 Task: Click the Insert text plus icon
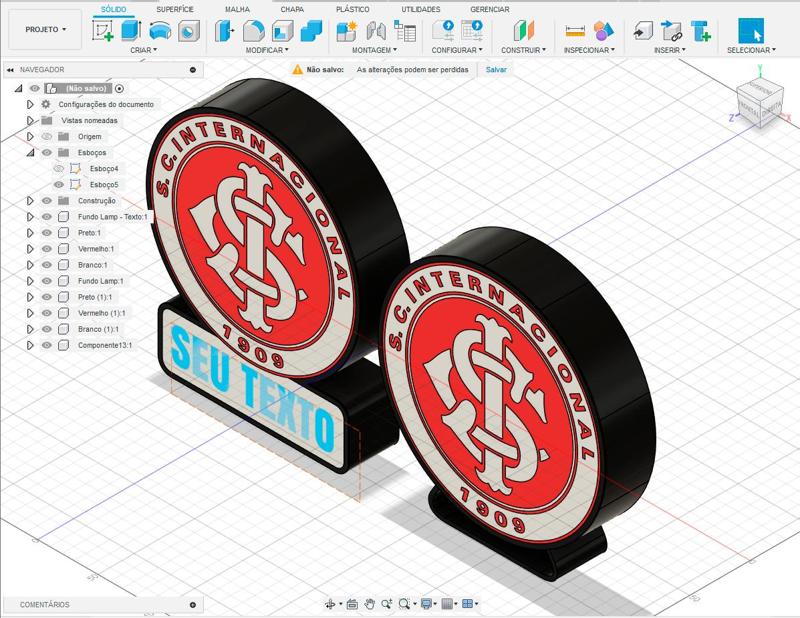coord(701,31)
